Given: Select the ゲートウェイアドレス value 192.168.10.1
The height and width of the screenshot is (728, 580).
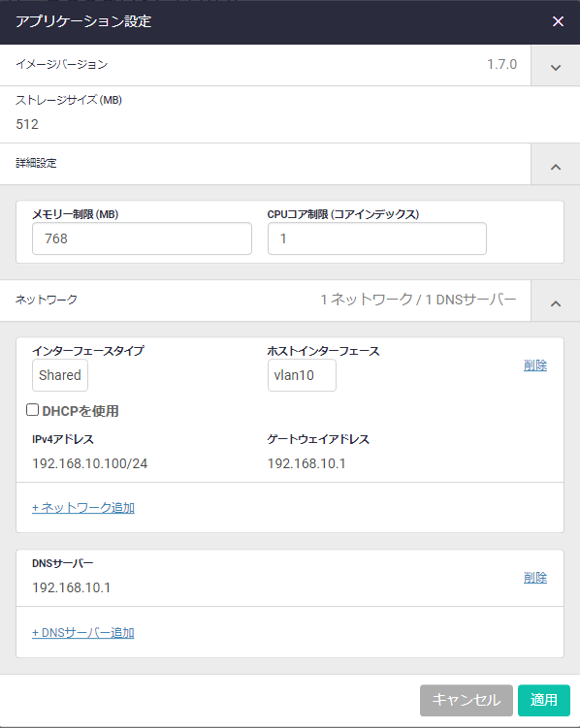Looking at the screenshot, I should click(x=306, y=463).
